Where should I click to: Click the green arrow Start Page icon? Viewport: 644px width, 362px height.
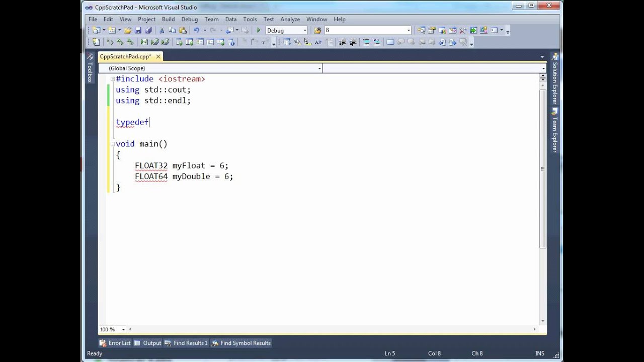(x=473, y=31)
